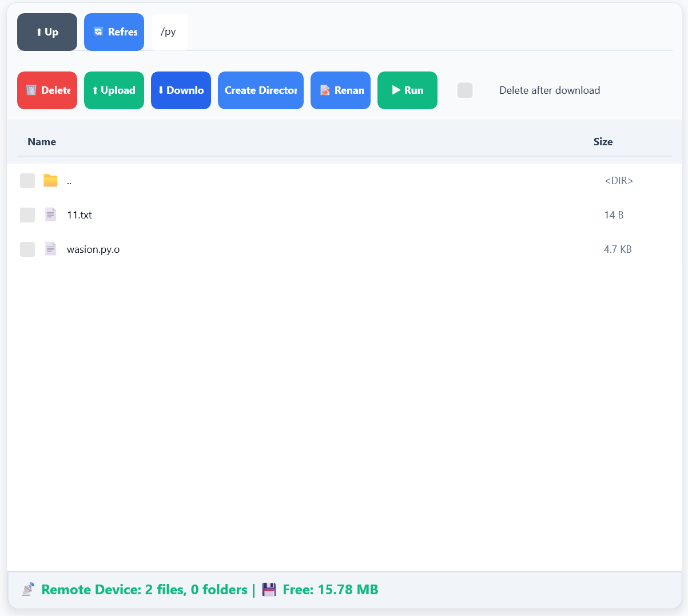Select the wasion.py.o file checkbox

pos(27,249)
